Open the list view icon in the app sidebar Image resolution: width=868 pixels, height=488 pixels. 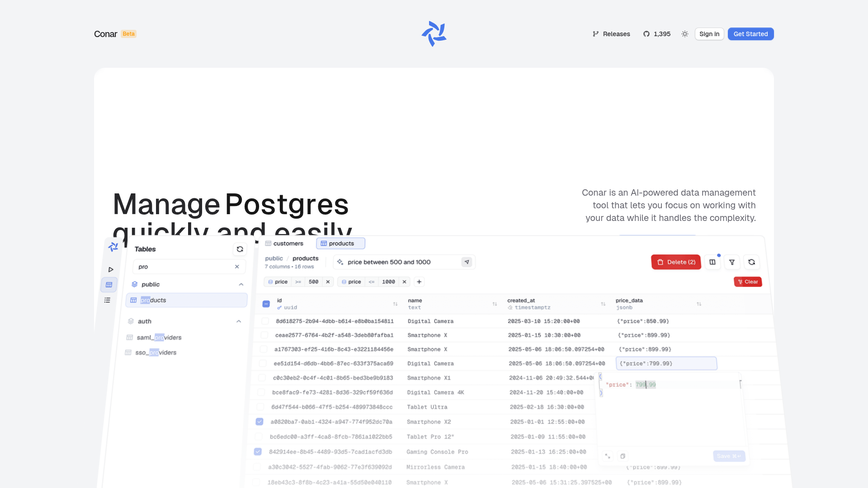(107, 300)
